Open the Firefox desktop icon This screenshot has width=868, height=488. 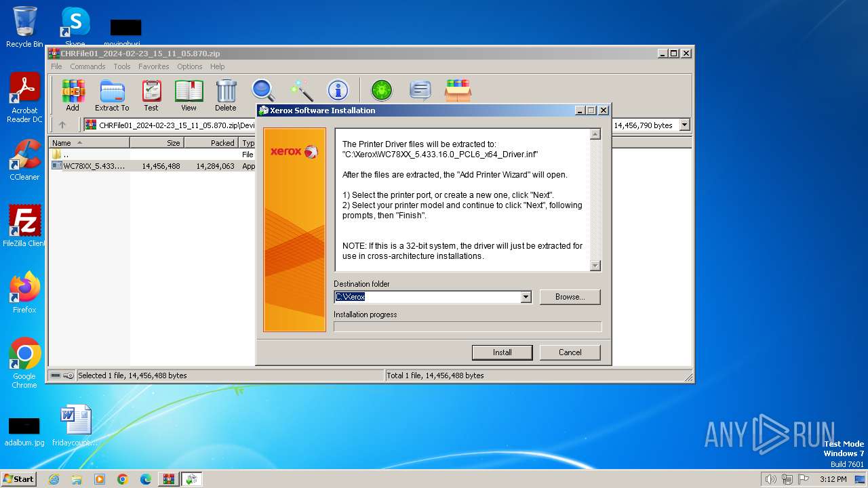24,293
